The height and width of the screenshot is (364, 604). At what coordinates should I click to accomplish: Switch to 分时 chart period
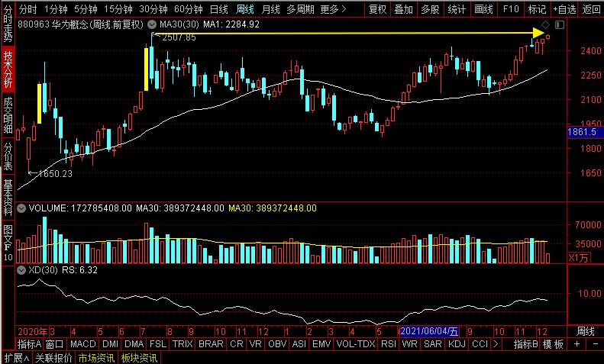coord(28,9)
